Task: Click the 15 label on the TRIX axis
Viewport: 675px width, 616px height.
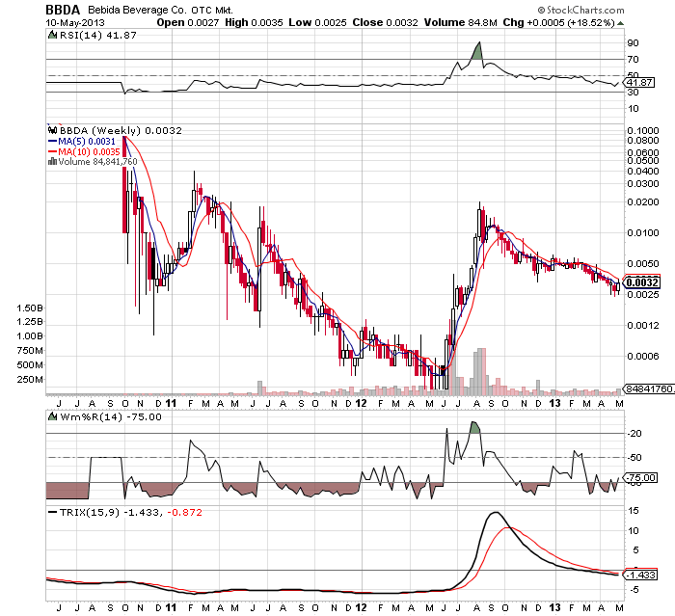Action: click(634, 511)
